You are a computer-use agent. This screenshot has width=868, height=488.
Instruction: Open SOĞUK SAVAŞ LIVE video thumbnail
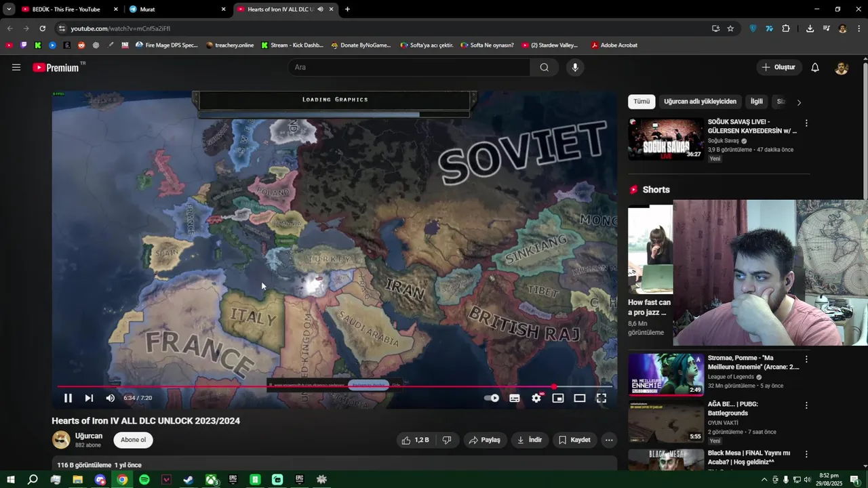coord(666,139)
